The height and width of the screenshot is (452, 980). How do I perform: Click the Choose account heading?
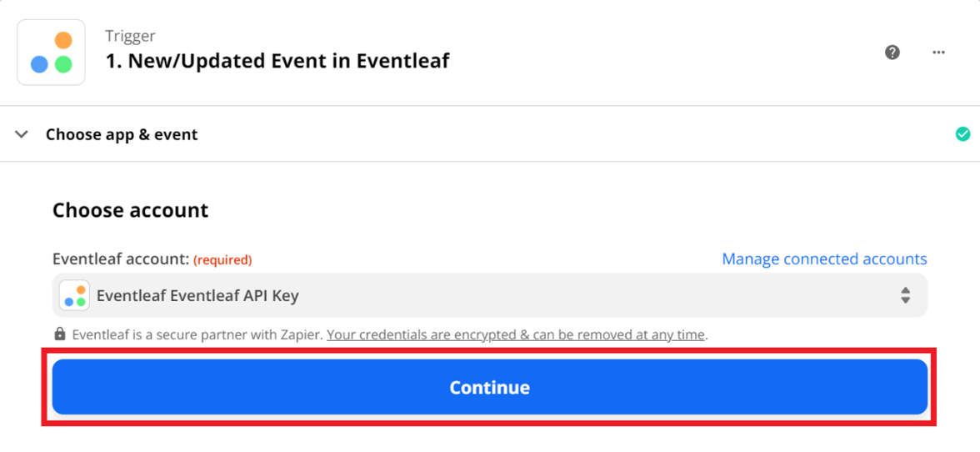(130, 210)
